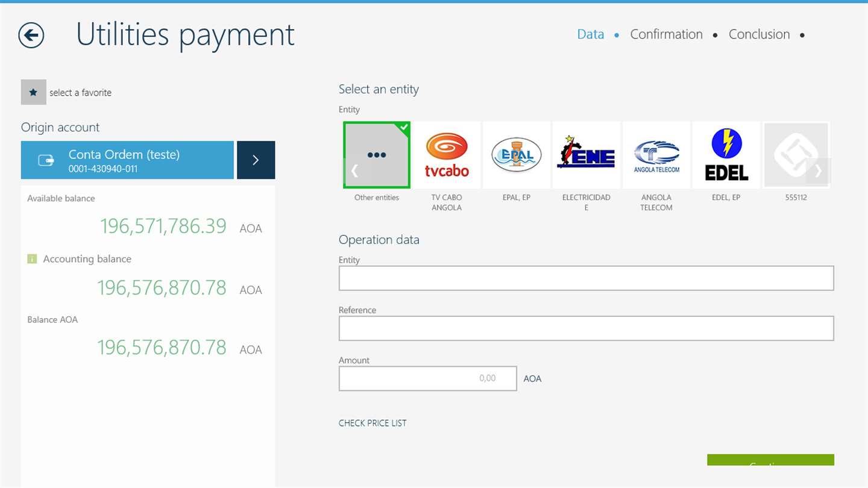Show more entities with right chevron
Viewport: 868px width, 488px height.
[818, 171]
